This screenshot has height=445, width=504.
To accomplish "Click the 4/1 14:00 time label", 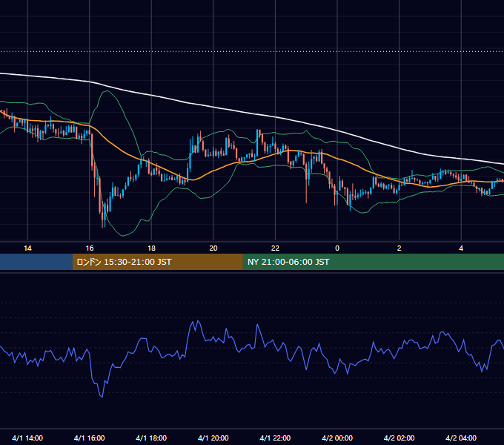I will click(27, 438).
